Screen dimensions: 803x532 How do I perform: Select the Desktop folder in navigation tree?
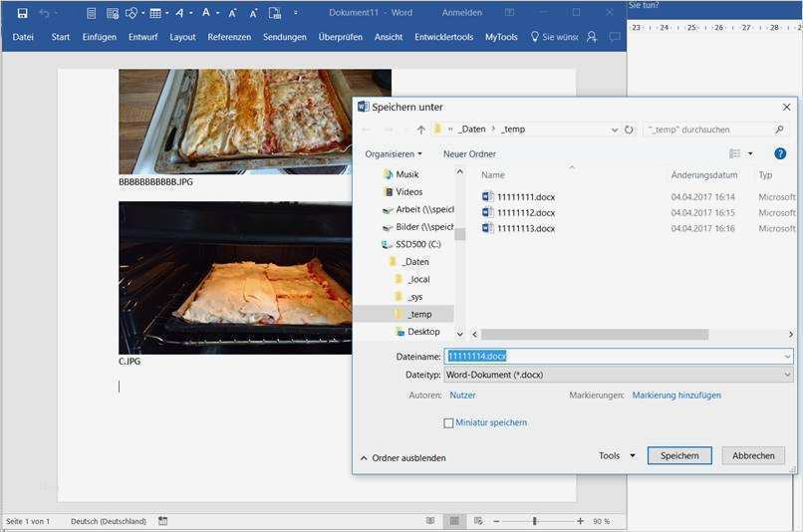(x=423, y=332)
